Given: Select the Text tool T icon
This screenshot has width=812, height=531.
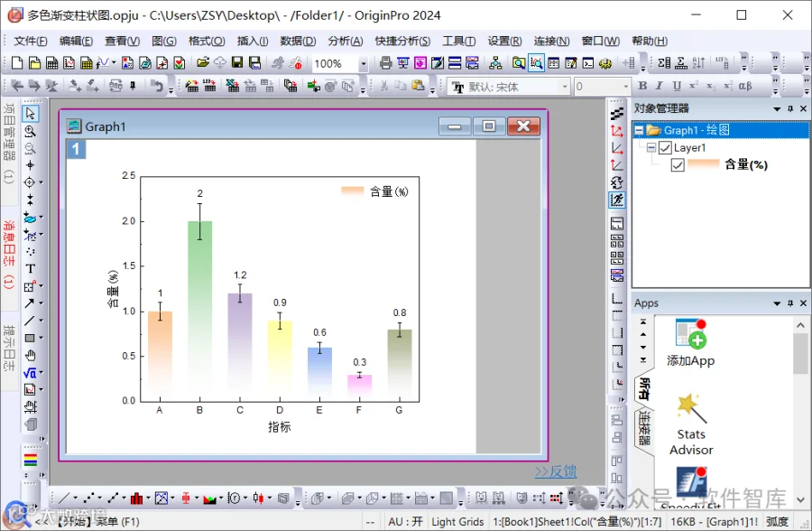Looking at the screenshot, I should point(30,268).
